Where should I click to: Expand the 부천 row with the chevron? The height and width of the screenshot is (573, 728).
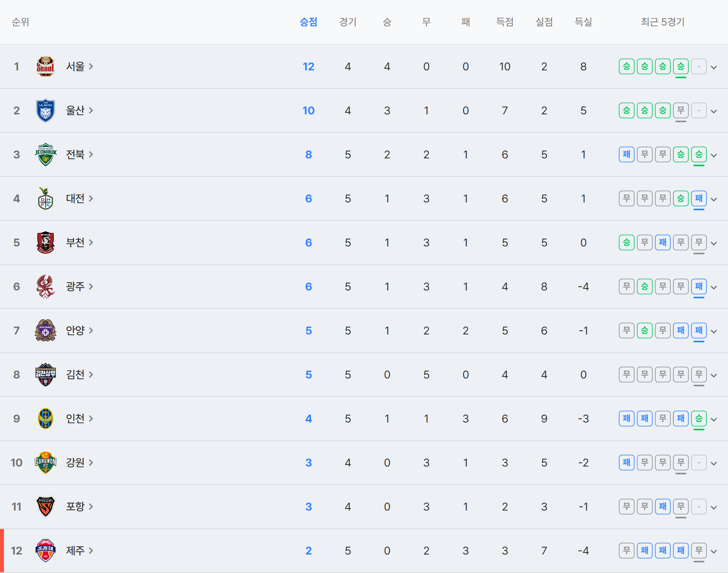click(x=714, y=243)
